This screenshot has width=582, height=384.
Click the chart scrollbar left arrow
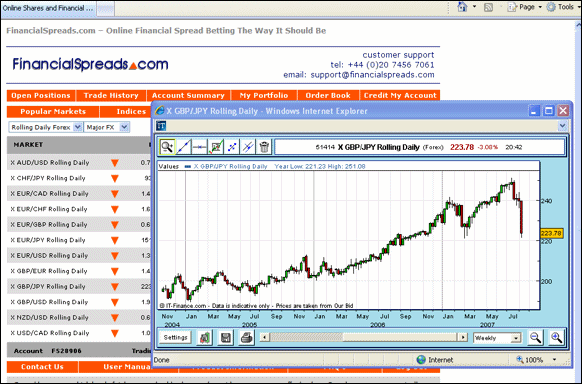tap(264, 337)
